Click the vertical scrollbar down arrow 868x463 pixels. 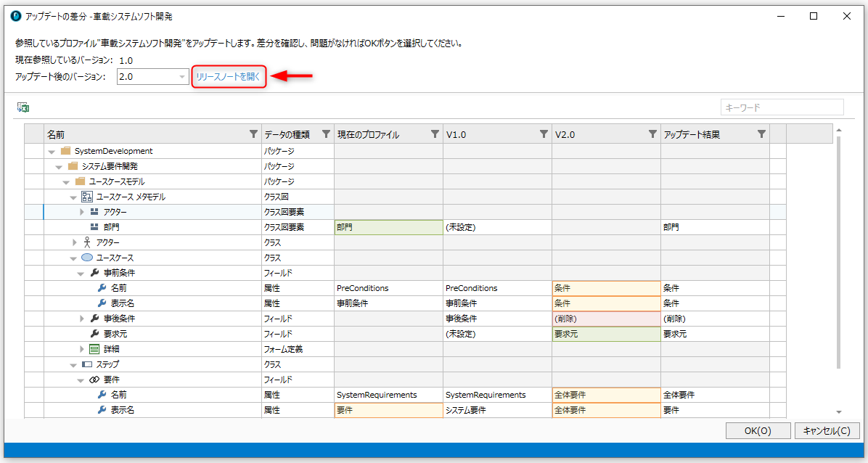tap(839, 412)
